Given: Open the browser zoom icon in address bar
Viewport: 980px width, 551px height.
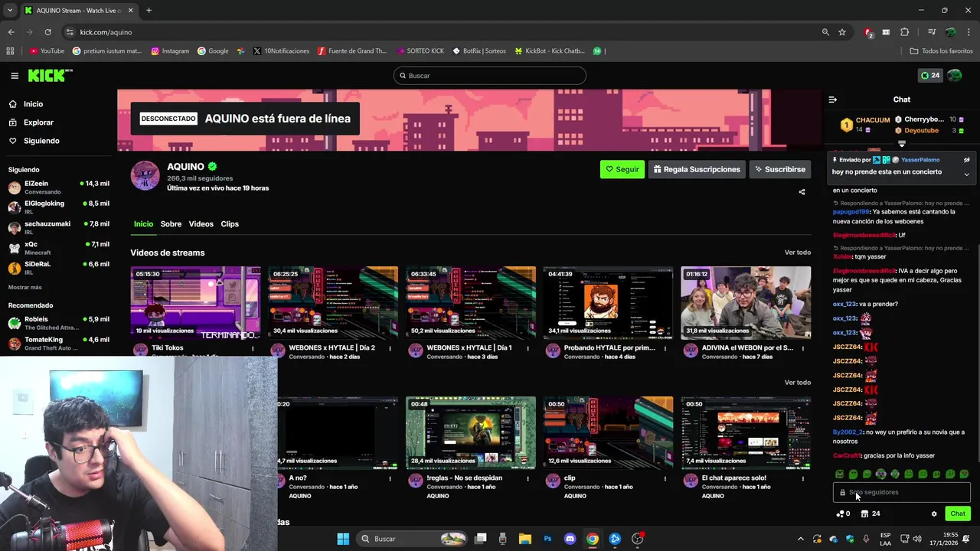Looking at the screenshot, I should [825, 32].
